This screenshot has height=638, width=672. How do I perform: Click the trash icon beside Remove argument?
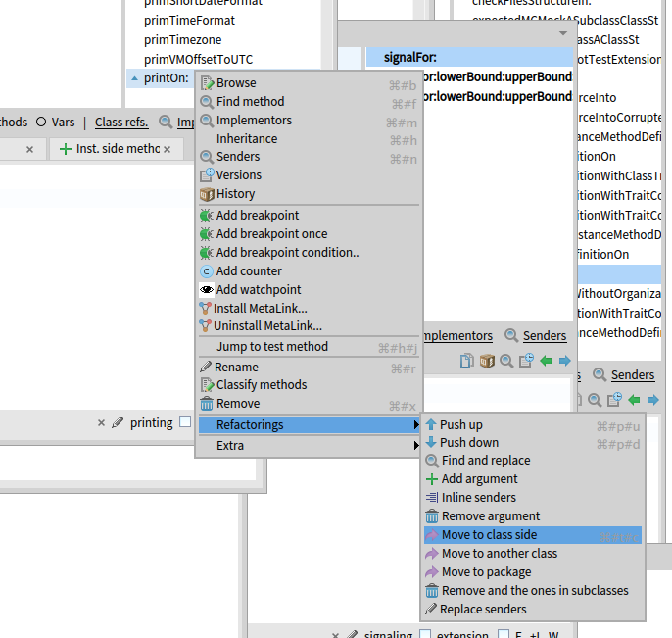coord(432,516)
